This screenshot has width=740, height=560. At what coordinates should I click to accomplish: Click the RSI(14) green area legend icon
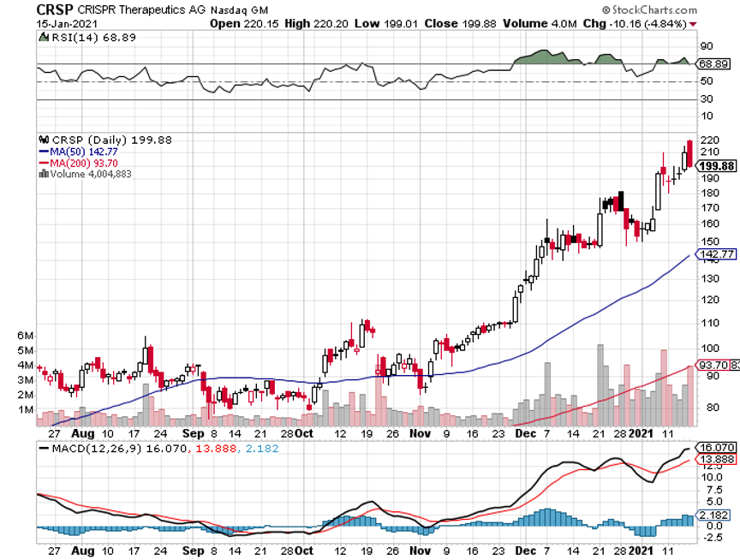44,37
